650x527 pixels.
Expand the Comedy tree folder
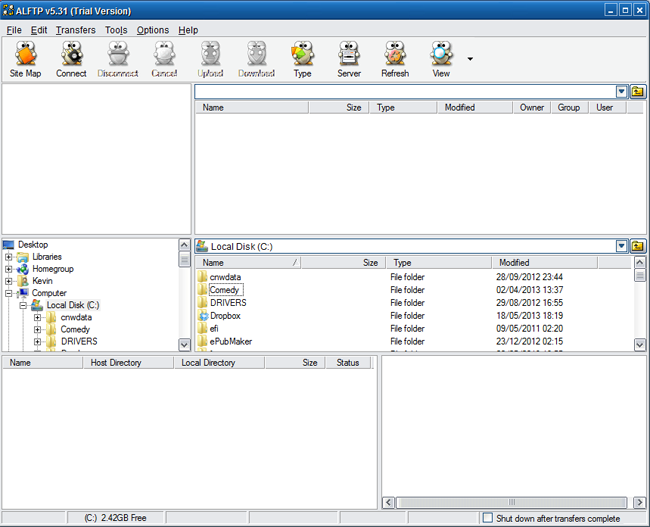37,330
